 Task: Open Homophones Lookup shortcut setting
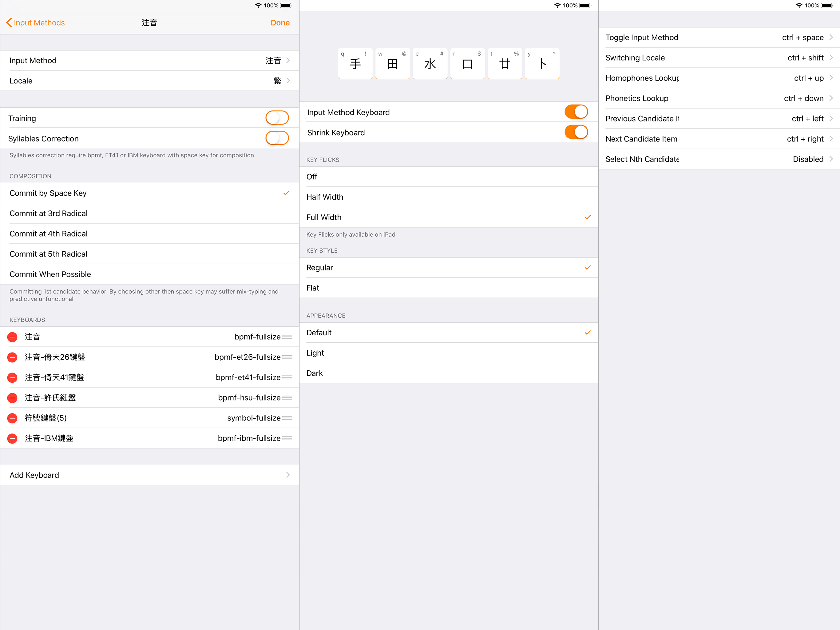tap(719, 78)
